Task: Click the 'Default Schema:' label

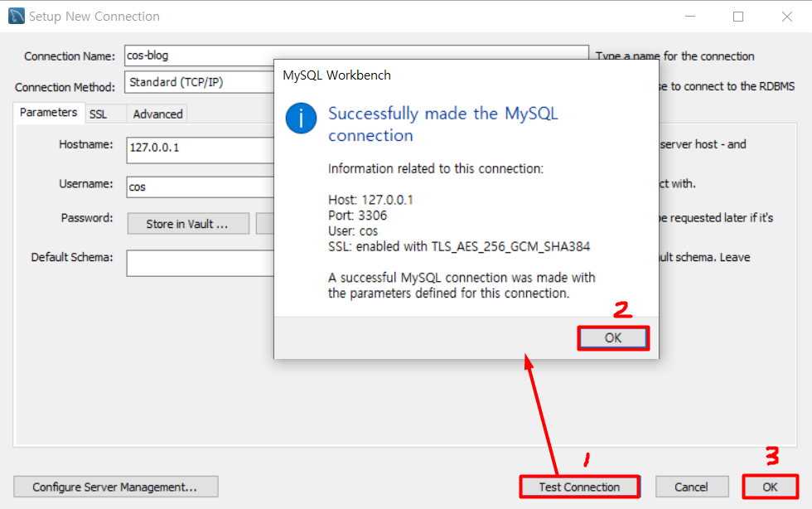Action: point(71,257)
